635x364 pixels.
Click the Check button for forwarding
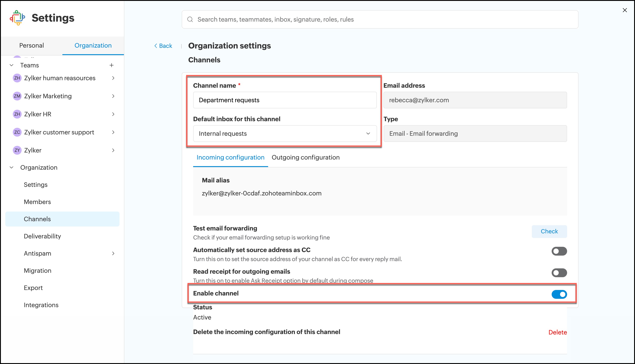[549, 231]
